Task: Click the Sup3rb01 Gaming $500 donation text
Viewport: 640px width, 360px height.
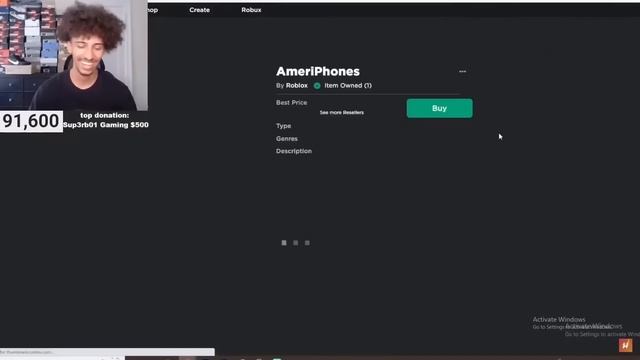Action: tap(106, 125)
